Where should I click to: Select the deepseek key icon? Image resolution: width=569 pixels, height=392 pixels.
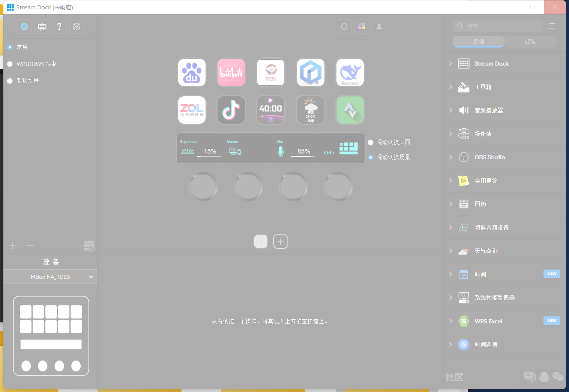pyautogui.click(x=350, y=72)
